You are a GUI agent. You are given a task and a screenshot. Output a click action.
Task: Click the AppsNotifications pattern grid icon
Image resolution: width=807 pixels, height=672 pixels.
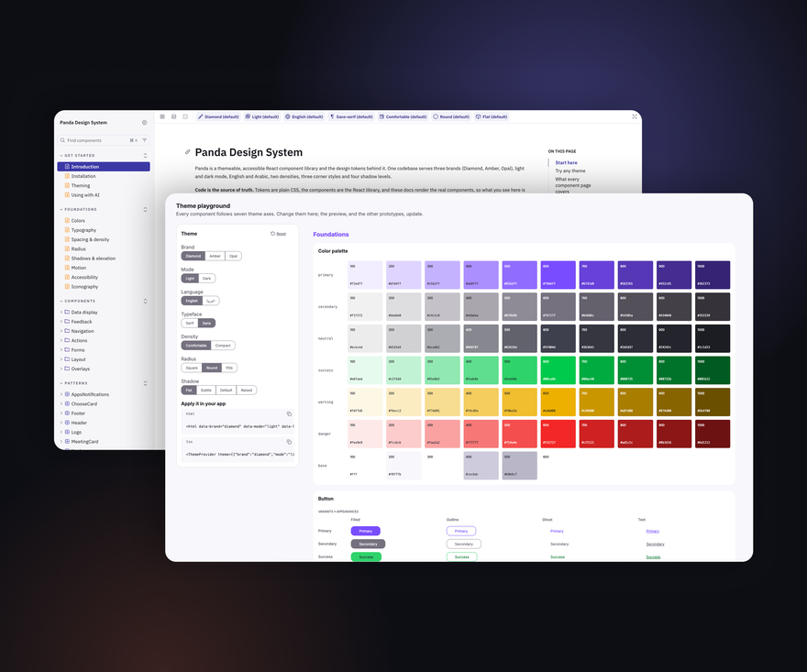click(x=67, y=394)
